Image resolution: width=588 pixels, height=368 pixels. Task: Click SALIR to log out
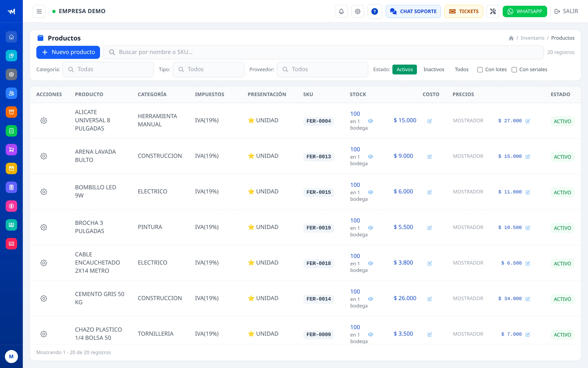click(x=566, y=11)
